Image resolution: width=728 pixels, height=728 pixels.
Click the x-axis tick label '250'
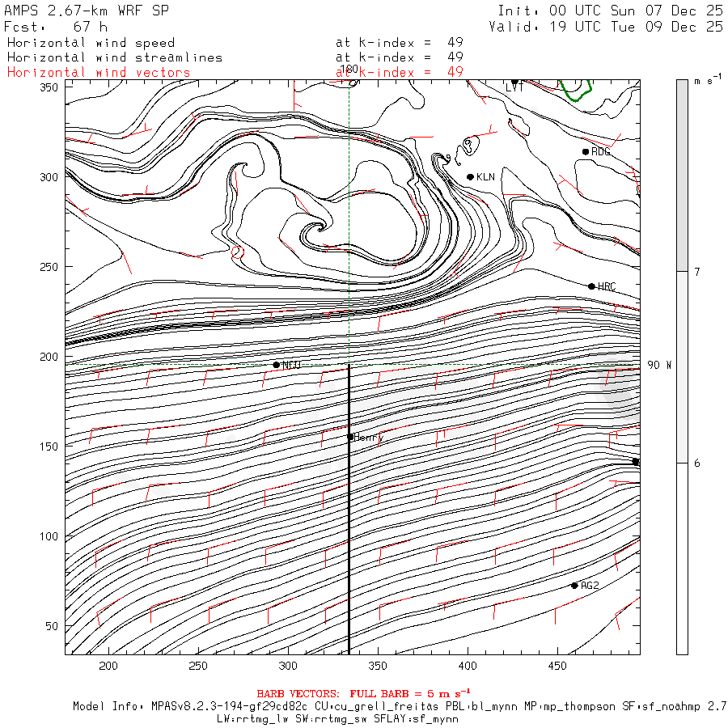point(198,666)
